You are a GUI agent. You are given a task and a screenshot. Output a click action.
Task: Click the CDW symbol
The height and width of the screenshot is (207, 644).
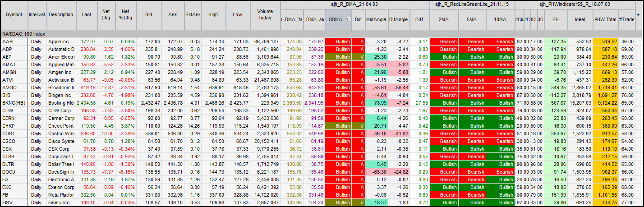[9, 110]
